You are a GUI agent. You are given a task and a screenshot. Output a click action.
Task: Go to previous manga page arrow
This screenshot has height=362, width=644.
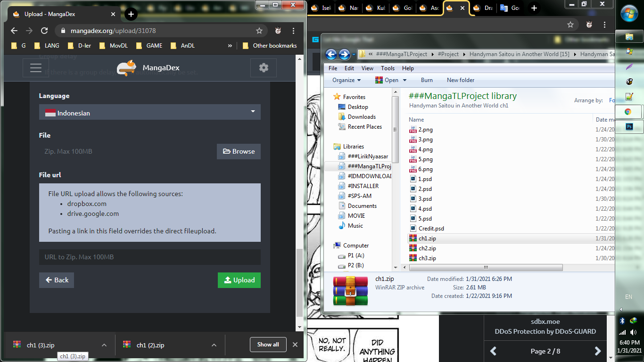pyautogui.click(x=493, y=351)
